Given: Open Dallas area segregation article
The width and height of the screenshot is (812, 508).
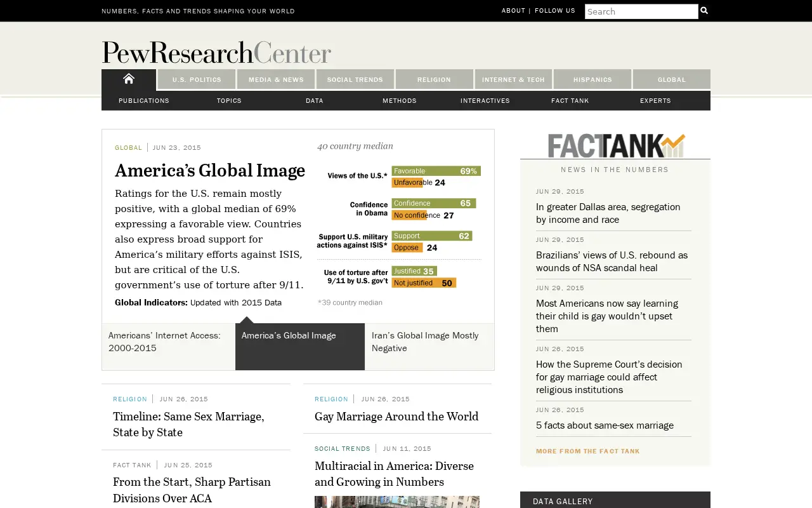Looking at the screenshot, I should point(608,213).
